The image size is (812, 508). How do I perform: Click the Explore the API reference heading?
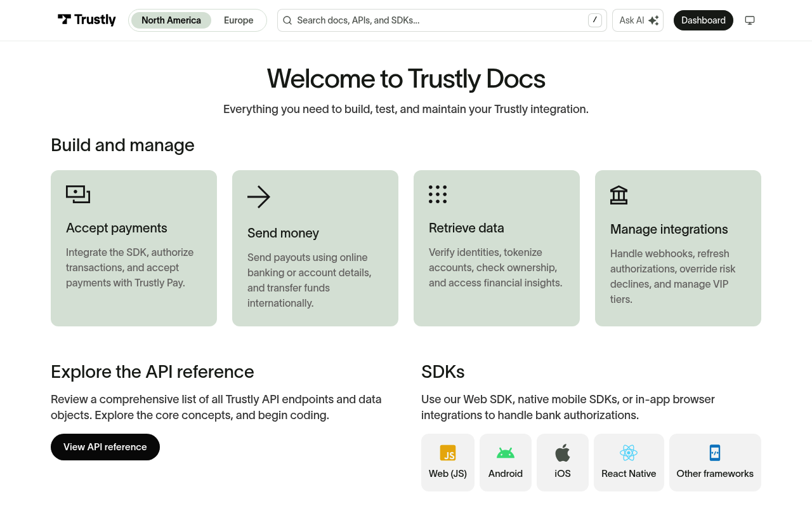[x=152, y=371]
